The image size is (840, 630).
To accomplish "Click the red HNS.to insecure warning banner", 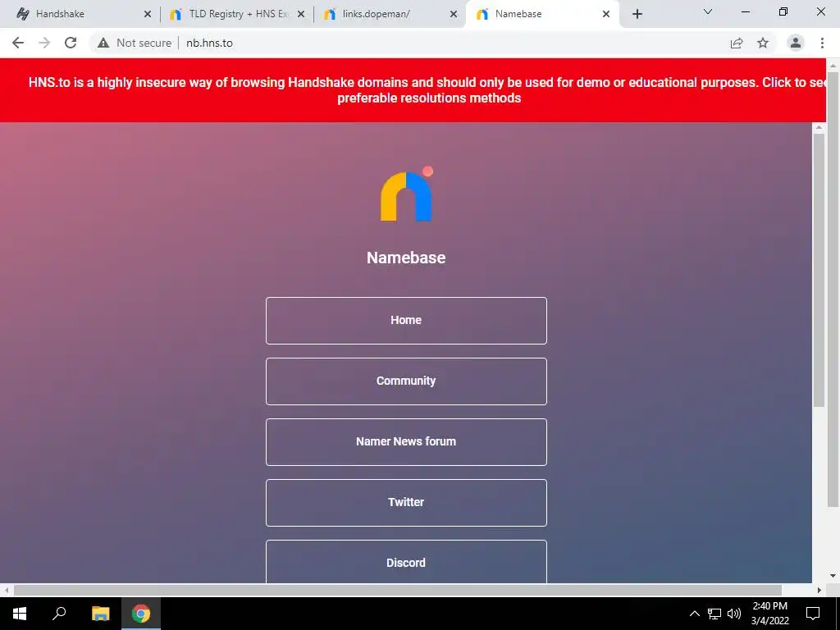I will 413,90.
